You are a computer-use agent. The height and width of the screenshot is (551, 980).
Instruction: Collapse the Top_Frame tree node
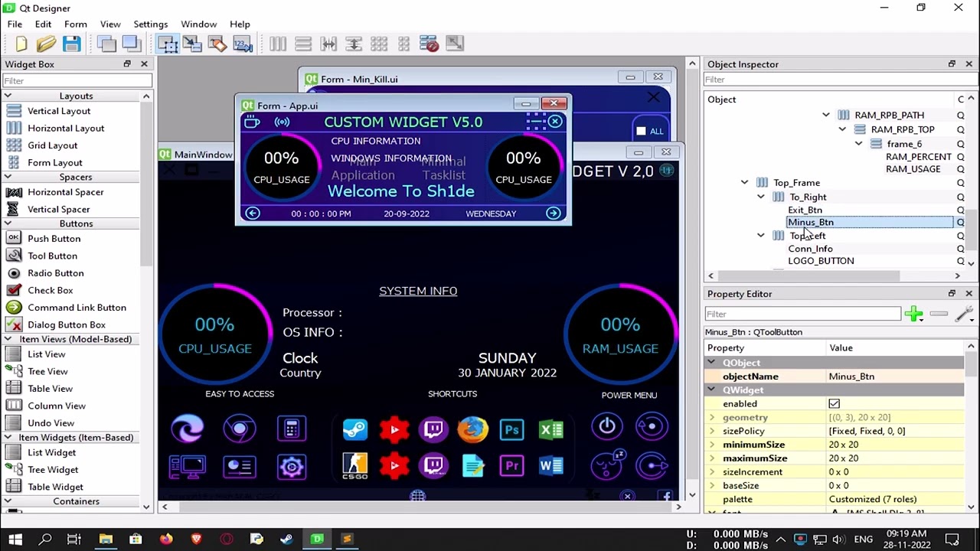point(744,182)
